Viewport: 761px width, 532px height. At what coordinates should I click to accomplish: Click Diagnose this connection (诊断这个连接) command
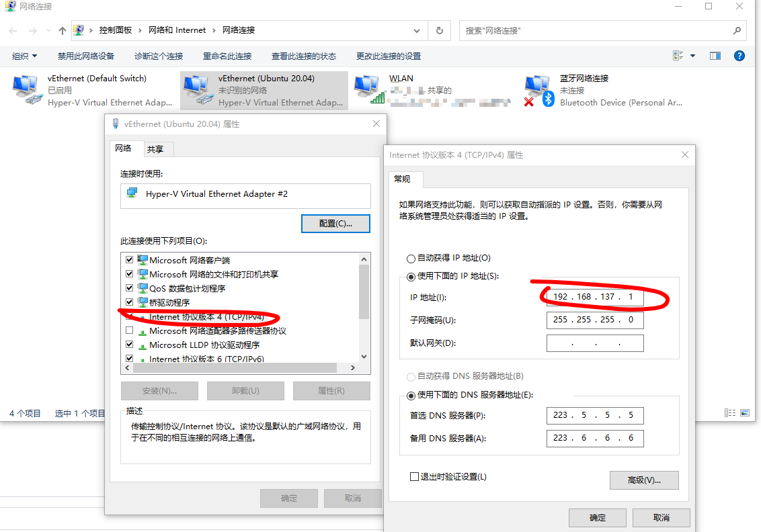coord(159,56)
